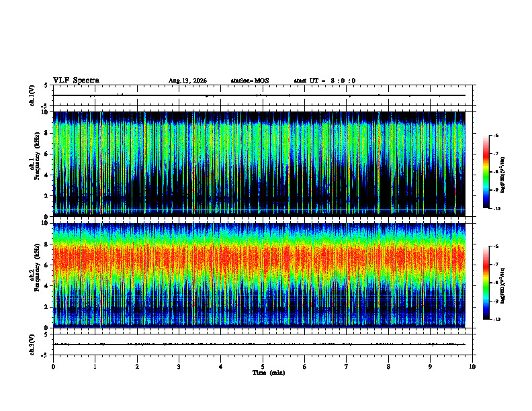Click the ch.1 frequency tick label "8"
532x411 pixels.
click(x=47, y=133)
